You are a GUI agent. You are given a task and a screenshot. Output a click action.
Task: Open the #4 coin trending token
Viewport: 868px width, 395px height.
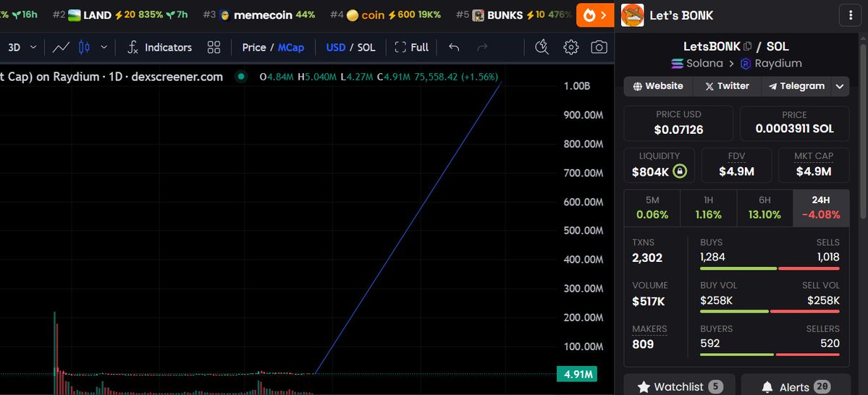click(x=385, y=15)
